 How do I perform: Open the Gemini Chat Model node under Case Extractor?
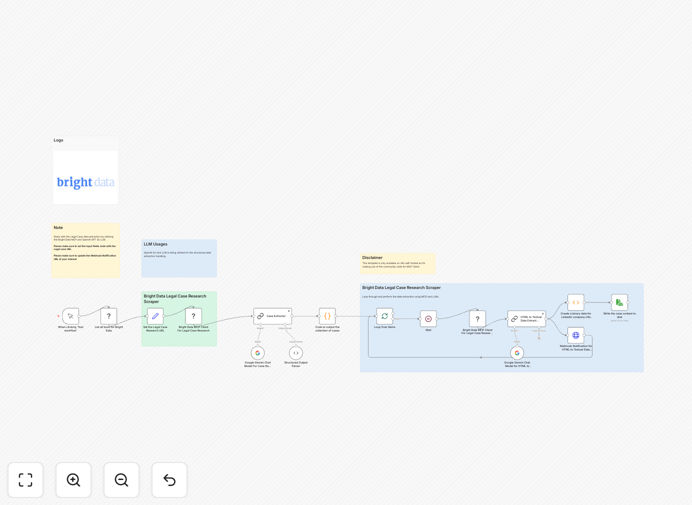tap(258, 353)
